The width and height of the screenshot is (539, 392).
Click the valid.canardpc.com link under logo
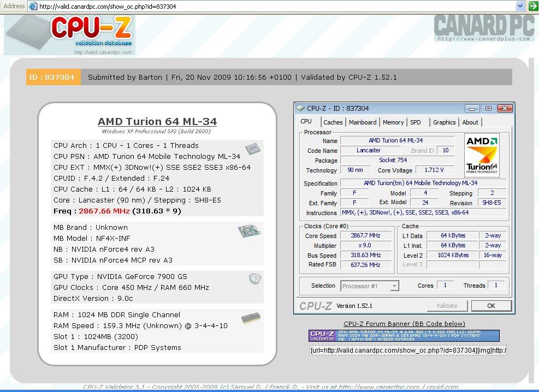pos(103,52)
